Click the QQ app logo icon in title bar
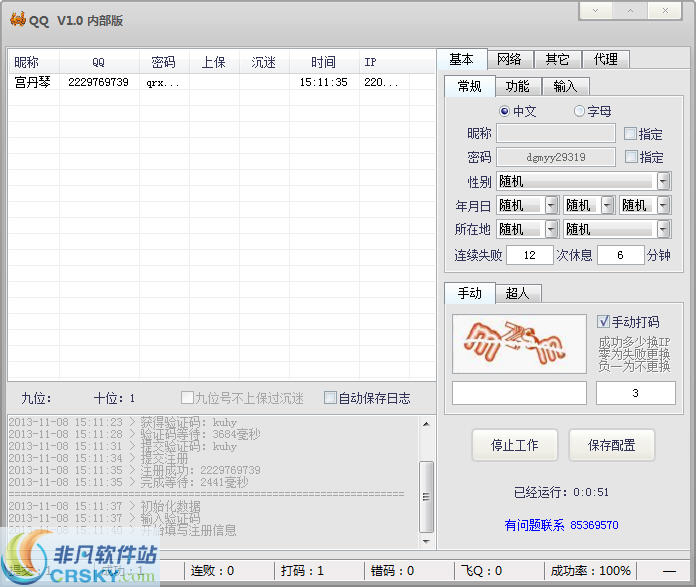 17,20
